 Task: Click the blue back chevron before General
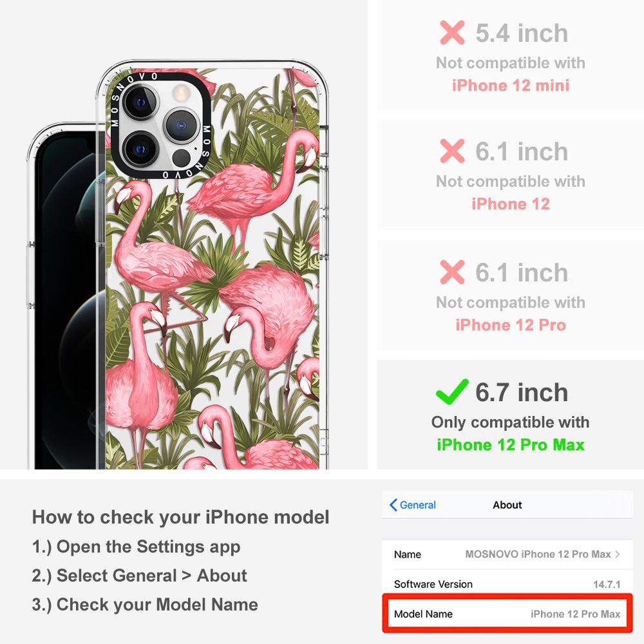click(393, 505)
